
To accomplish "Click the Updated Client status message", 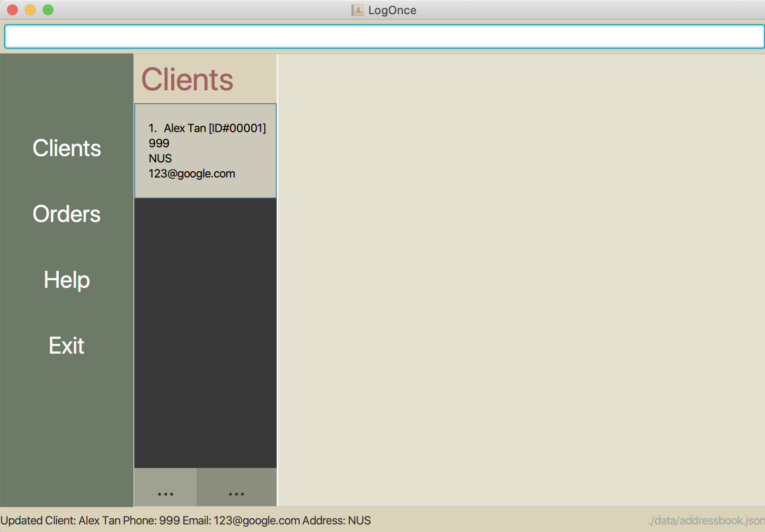I will tap(185, 520).
